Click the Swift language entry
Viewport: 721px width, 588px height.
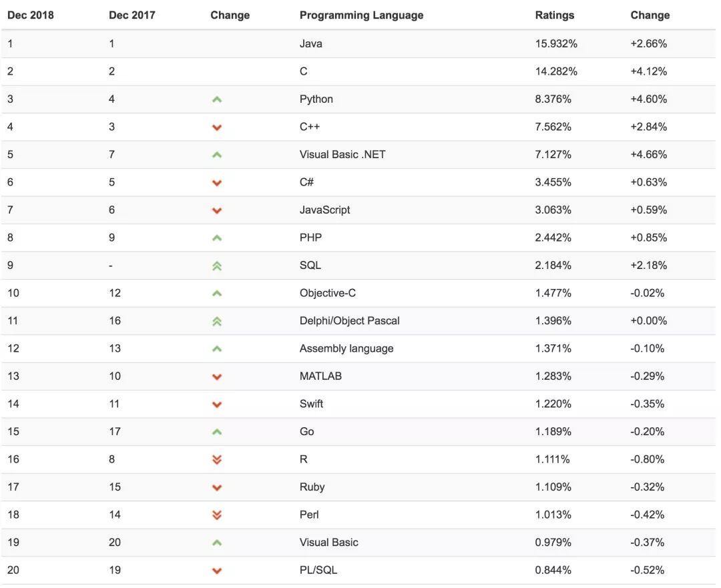click(311, 404)
